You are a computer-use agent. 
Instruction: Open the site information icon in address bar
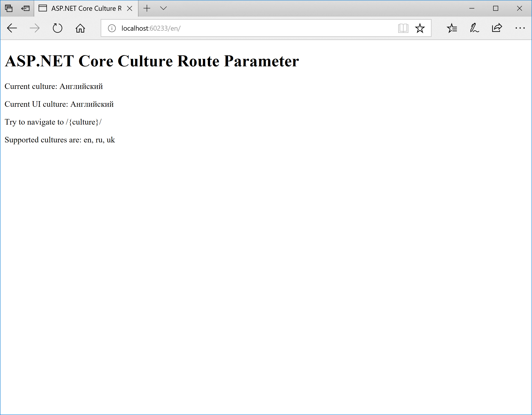point(112,28)
